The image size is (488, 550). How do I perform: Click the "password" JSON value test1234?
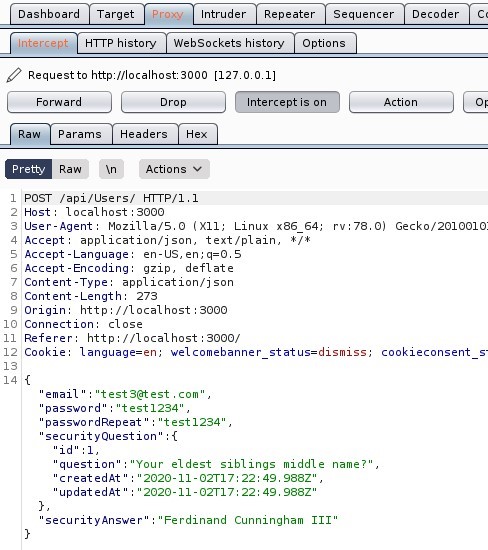point(150,408)
